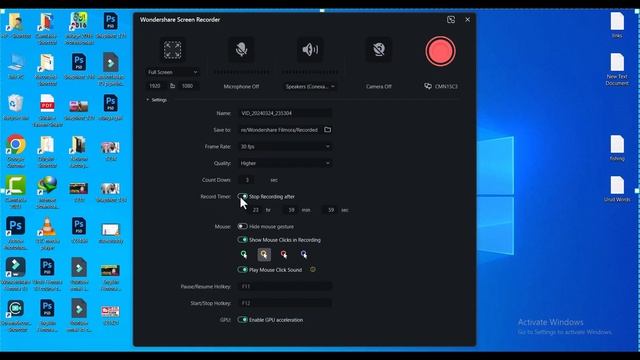Click the Pause/Resume Hotkey F11 field
The width and height of the screenshot is (640, 360).
pyautogui.click(x=285, y=287)
